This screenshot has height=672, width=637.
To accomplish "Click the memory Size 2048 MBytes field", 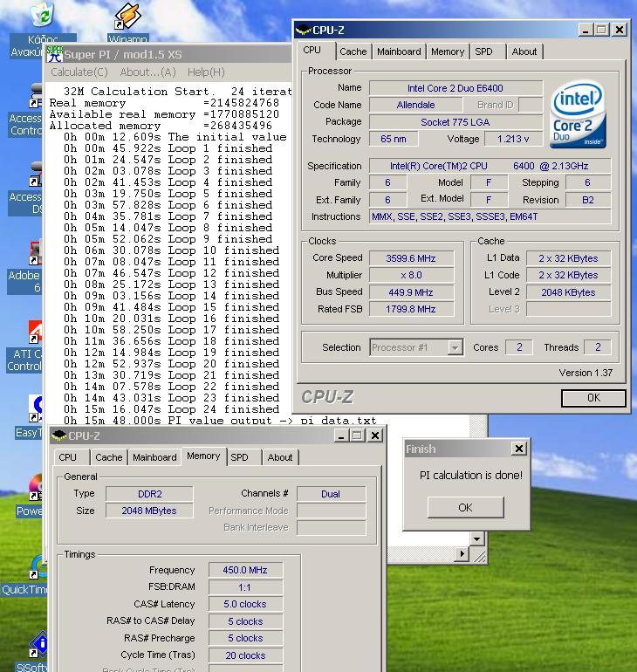I will coord(149,511).
